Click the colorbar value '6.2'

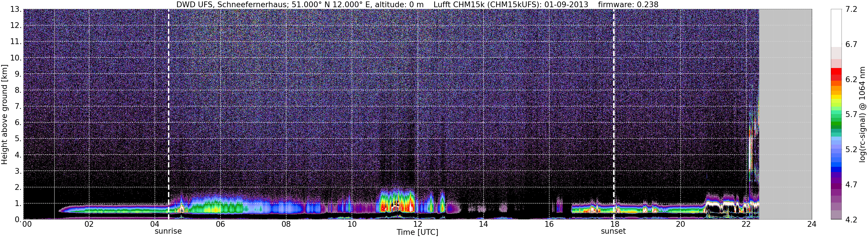coord(851,80)
